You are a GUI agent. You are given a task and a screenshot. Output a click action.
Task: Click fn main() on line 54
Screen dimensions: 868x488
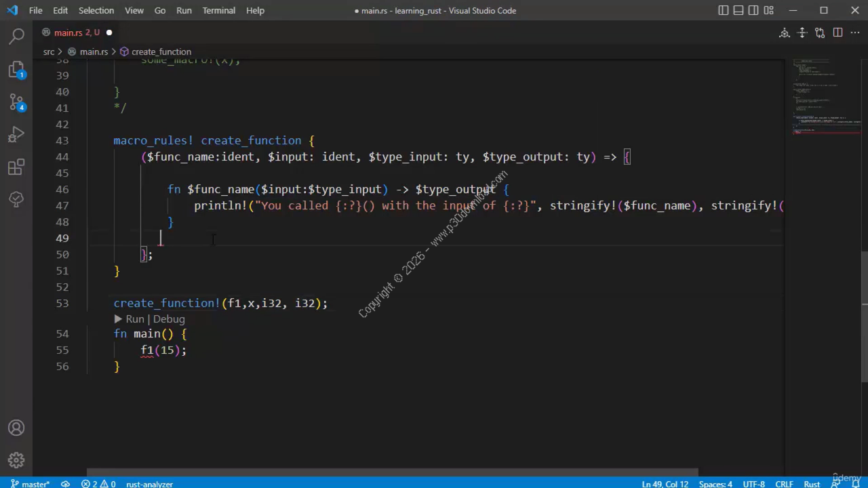click(x=143, y=334)
